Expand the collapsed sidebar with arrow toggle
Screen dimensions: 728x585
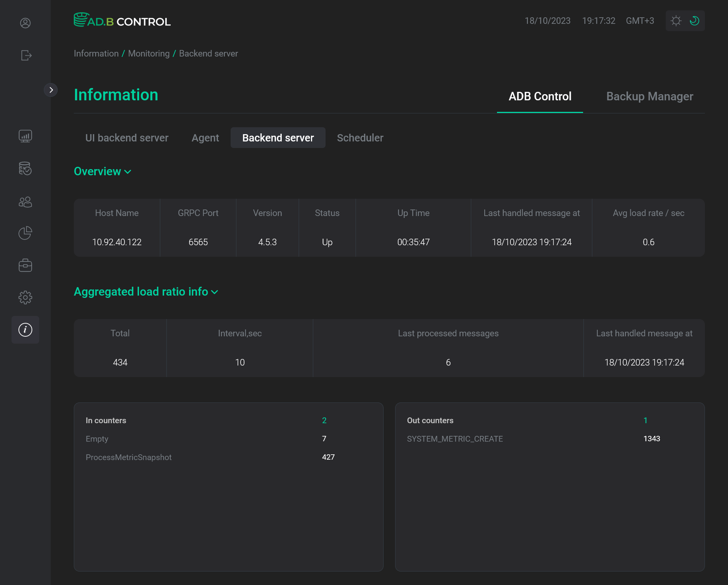pos(51,90)
